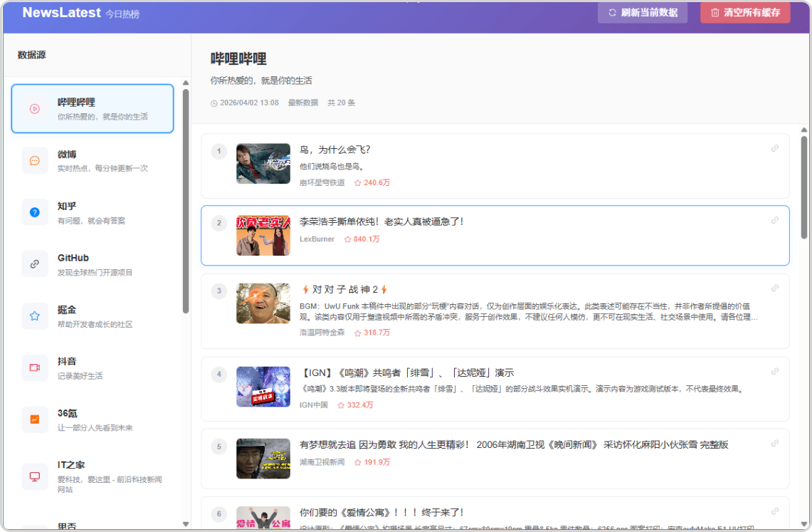This screenshot has height=532, width=812.
Task: Select 微博 data source in sidebar
Action: [93, 160]
